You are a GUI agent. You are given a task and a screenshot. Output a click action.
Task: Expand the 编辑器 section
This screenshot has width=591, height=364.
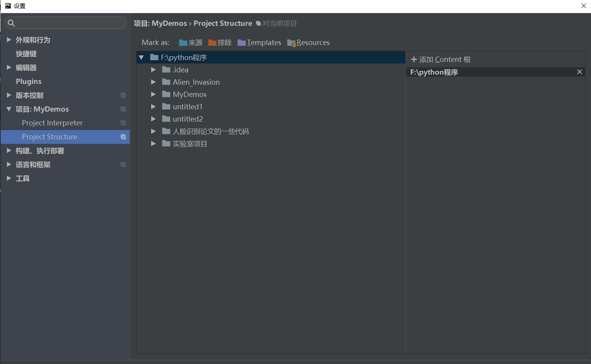[x=9, y=67]
